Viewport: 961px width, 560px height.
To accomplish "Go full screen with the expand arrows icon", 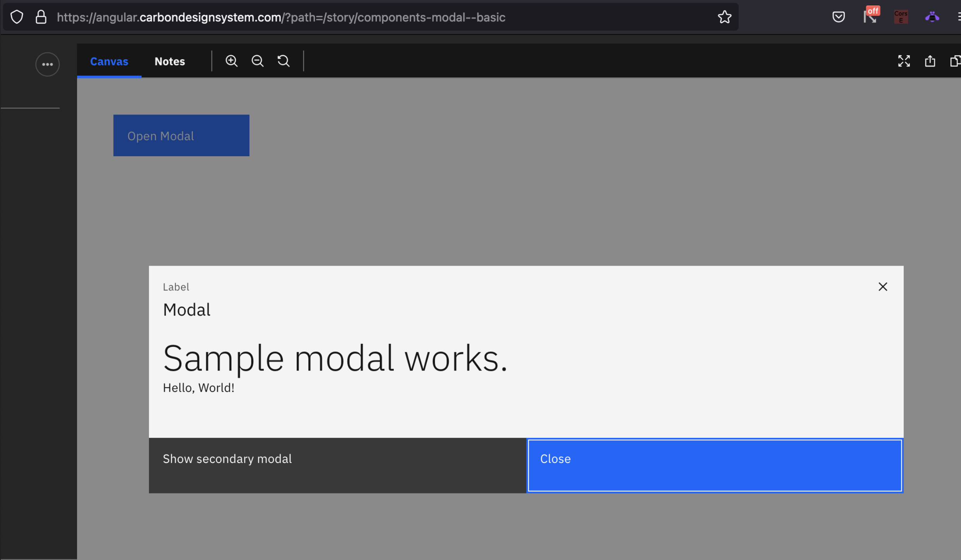I will coord(904,61).
